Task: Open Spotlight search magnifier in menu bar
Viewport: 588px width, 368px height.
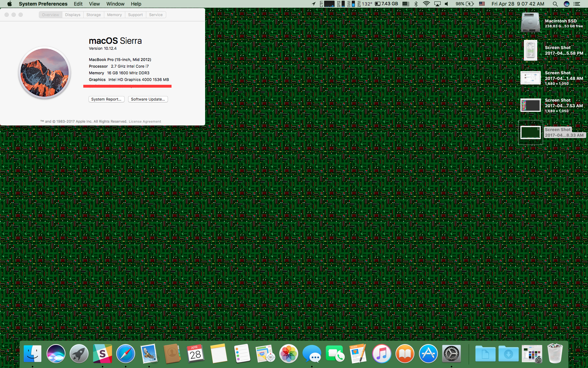Action: pyautogui.click(x=555, y=4)
